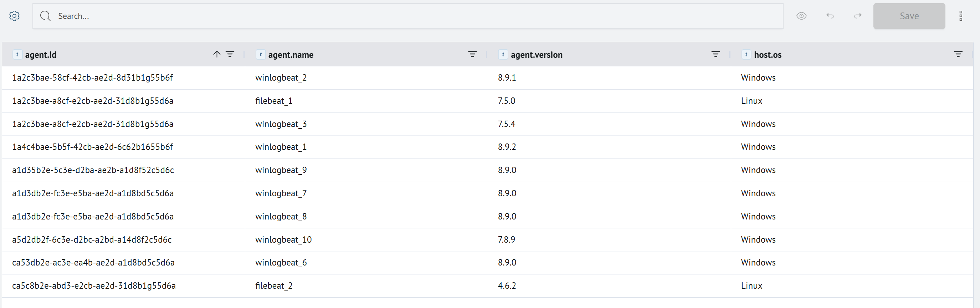The image size is (980, 308).
Task: Select the winlogbeat_6 cell
Action: click(366, 263)
